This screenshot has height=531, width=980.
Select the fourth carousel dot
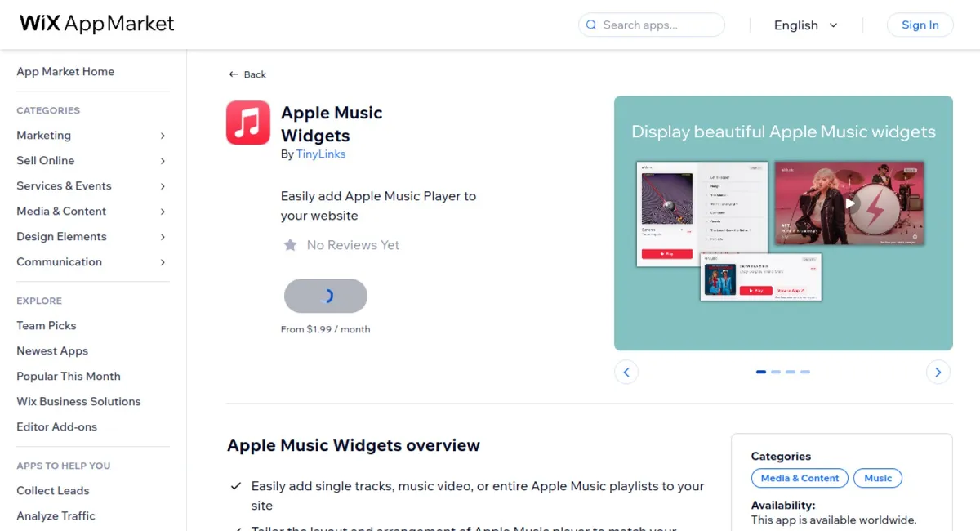click(x=805, y=372)
